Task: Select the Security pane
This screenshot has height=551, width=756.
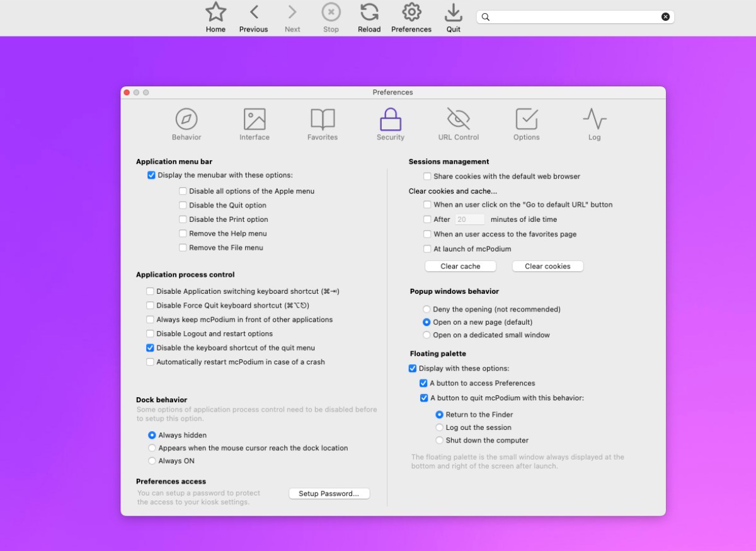Action: pyautogui.click(x=391, y=124)
